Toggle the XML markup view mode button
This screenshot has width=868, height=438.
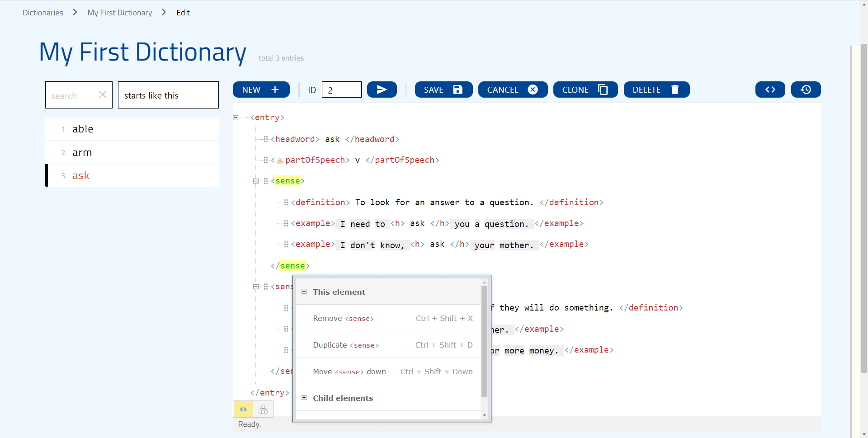[243, 410]
